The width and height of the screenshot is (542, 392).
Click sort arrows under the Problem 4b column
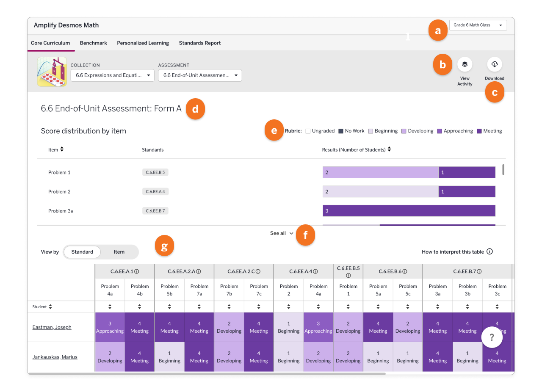140,306
